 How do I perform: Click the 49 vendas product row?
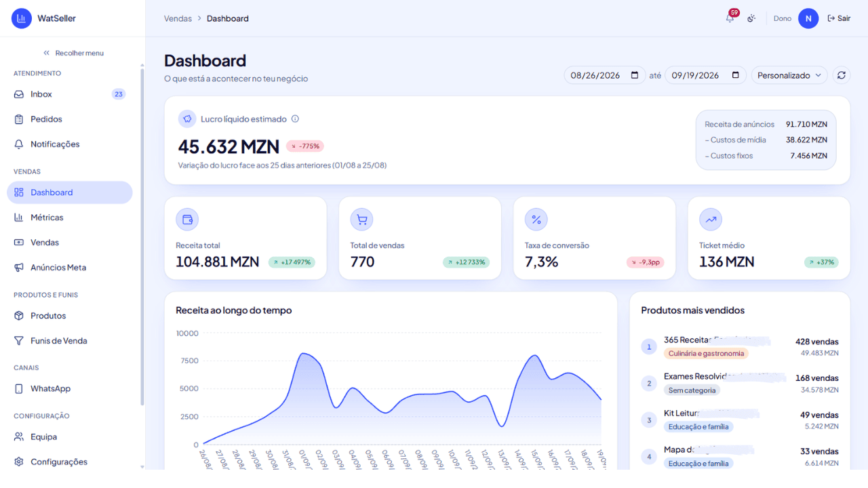point(740,420)
